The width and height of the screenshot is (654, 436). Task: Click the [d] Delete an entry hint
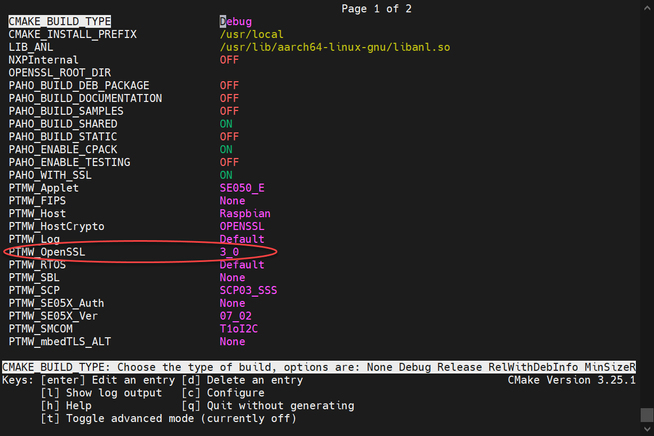coord(248,380)
